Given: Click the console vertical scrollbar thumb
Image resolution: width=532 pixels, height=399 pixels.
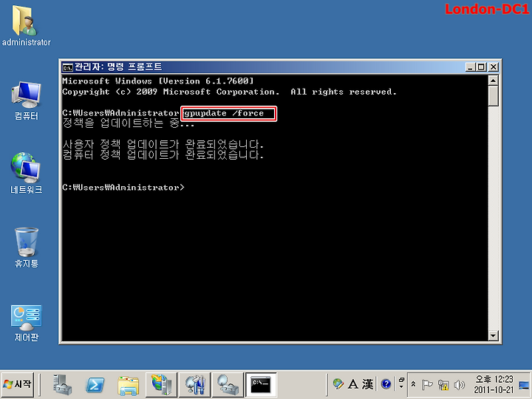Looking at the screenshot, I should [493, 95].
